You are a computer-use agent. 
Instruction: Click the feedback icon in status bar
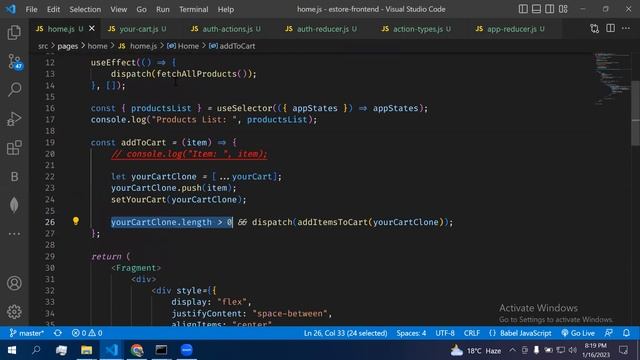[609, 333]
